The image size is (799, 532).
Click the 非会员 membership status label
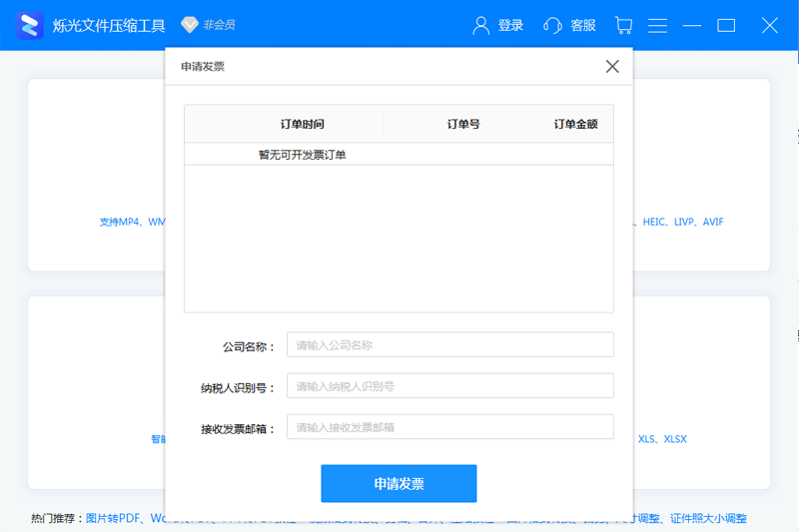220,25
